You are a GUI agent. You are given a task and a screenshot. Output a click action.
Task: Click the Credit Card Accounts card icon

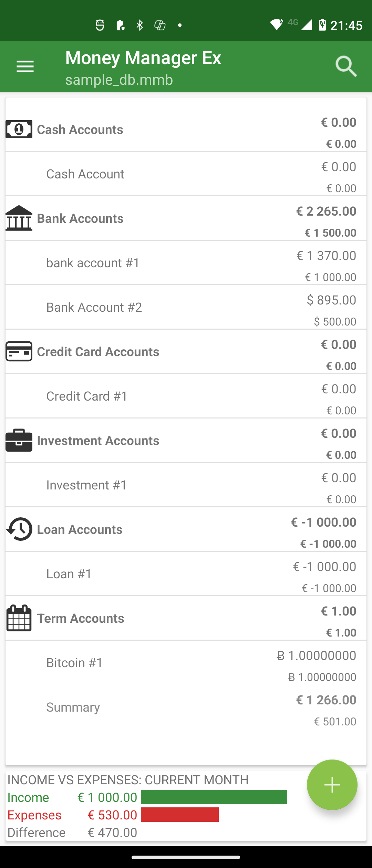click(19, 351)
